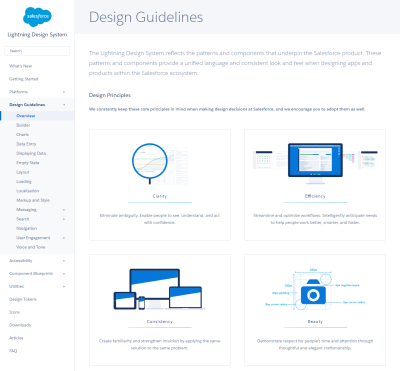Screen dimensions: 400x371
Task: Open the Data Entry guidelines
Action: [26, 144]
